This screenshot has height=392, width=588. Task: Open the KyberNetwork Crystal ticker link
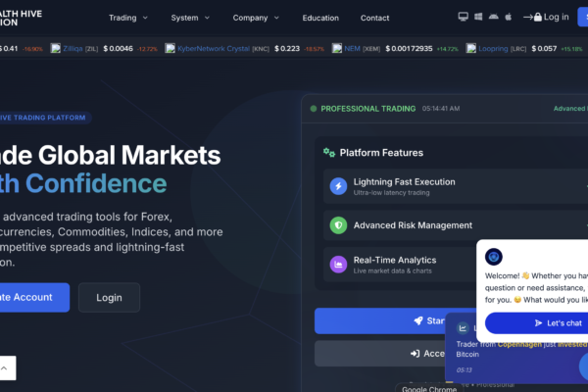[214, 48]
